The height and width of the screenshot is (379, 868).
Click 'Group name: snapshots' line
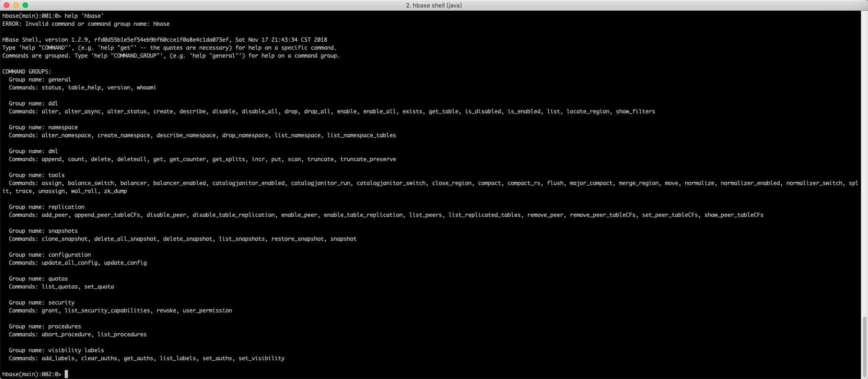(43, 231)
